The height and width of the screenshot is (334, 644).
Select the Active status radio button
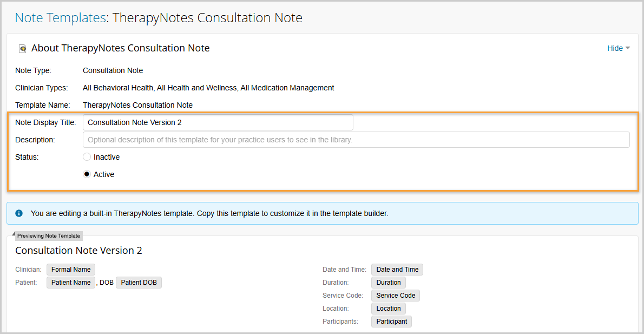click(x=87, y=174)
